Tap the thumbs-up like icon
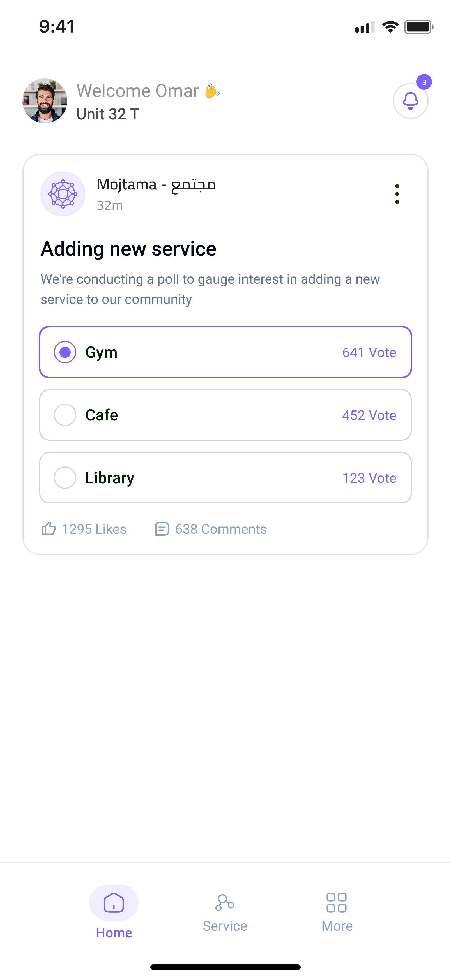 [49, 529]
